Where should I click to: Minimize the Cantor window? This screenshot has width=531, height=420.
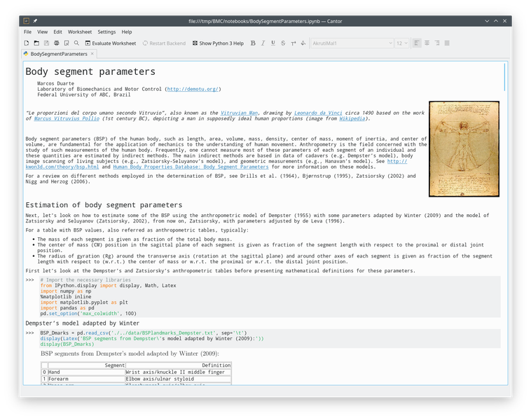(x=487, y=21)
